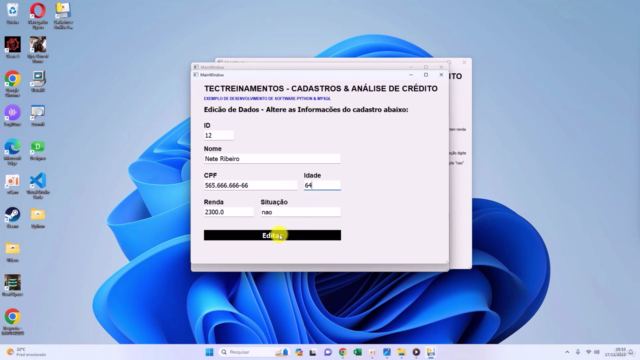Open the Chrome shortcut at the bottom of the desktop
This screenshot has width=640, height=360.
coord(13,322)
